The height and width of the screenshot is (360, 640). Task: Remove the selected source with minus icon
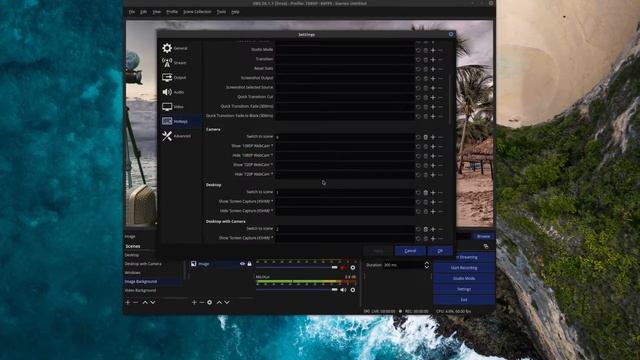pos(202,302)
